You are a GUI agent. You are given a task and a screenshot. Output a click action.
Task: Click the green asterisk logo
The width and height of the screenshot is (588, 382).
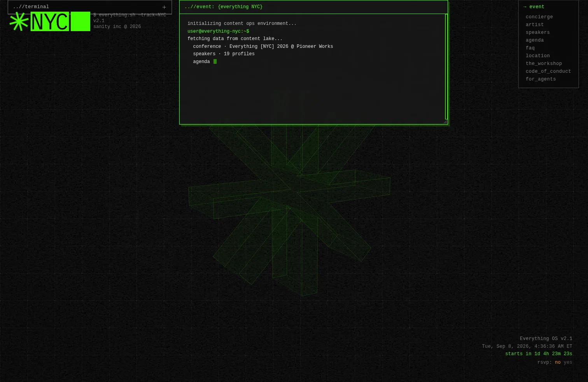coord(19,21)
